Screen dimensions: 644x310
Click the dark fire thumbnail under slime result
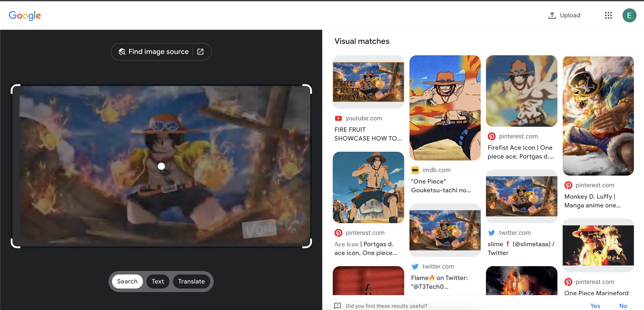coord(521,280)
